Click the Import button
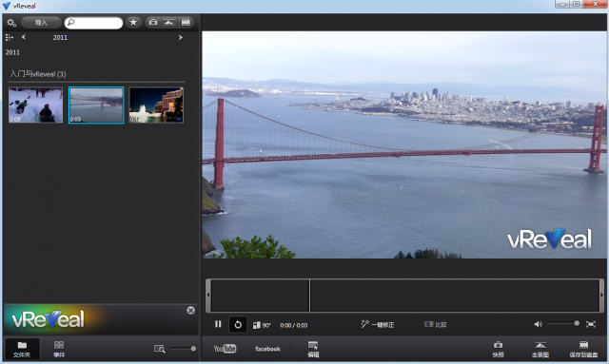The image size is (609, 364). pos(41,23)
